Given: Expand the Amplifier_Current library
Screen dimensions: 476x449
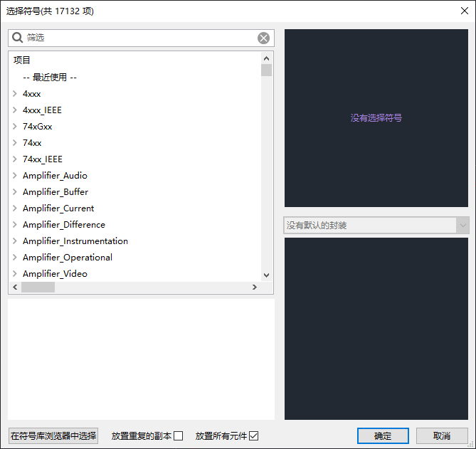Looking at the screenshot, I should pos(14,208).
